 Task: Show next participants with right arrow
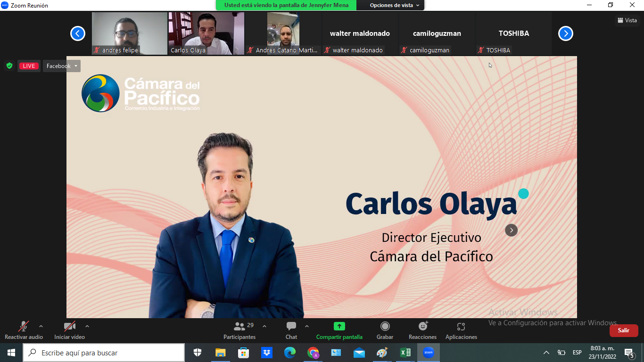click(566, 33)
